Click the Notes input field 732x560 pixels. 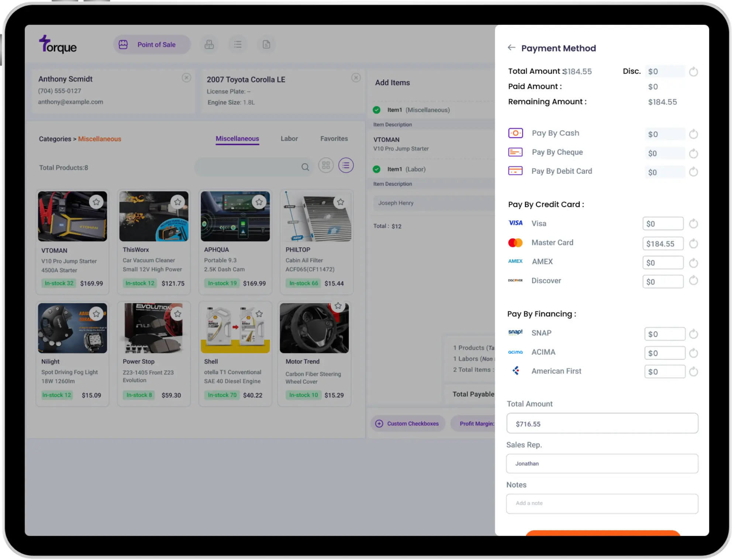coord(602,503)
